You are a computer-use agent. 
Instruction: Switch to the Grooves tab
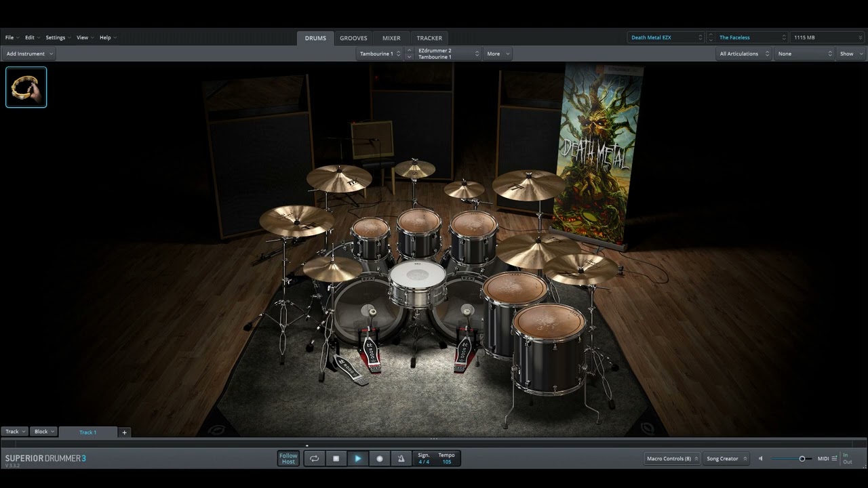(353, 38)
